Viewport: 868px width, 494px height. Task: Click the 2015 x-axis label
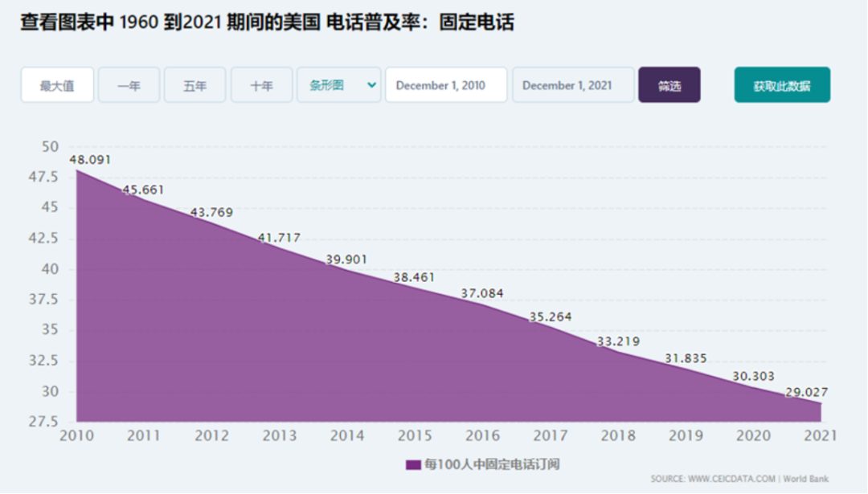tap(415, 436)
